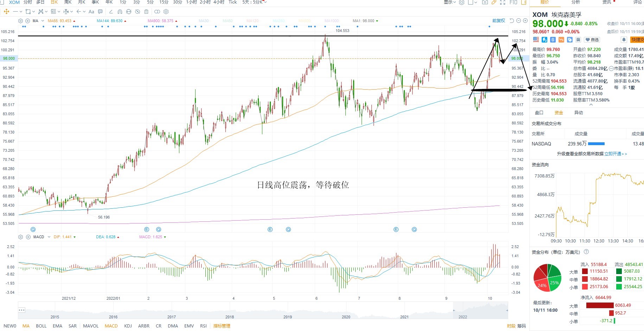
Task: Click the trash icon to delete drawings
Action: pos(146,12)
